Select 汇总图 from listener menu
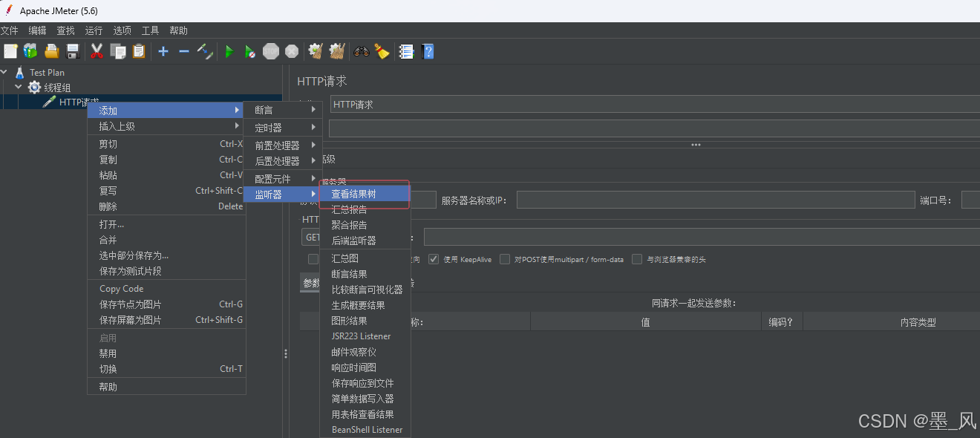980x438 pixels. tap(365, 258)
